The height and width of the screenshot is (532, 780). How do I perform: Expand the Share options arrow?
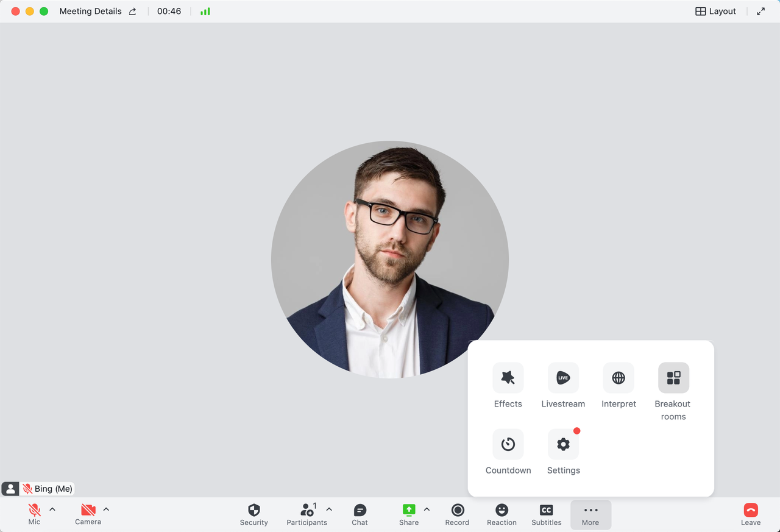427,509
